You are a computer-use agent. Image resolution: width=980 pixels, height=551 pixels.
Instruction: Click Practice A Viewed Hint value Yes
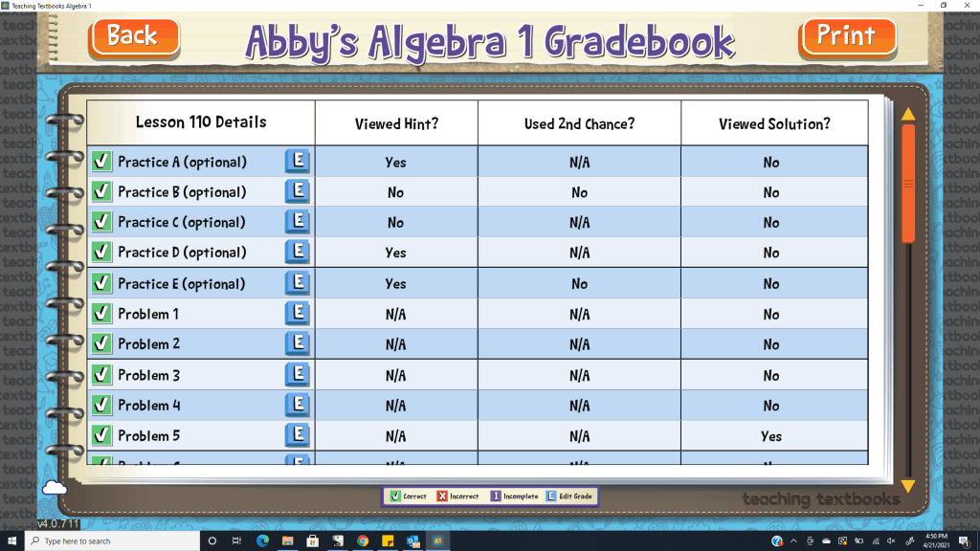pyautogui.click(x=395, y=163)
